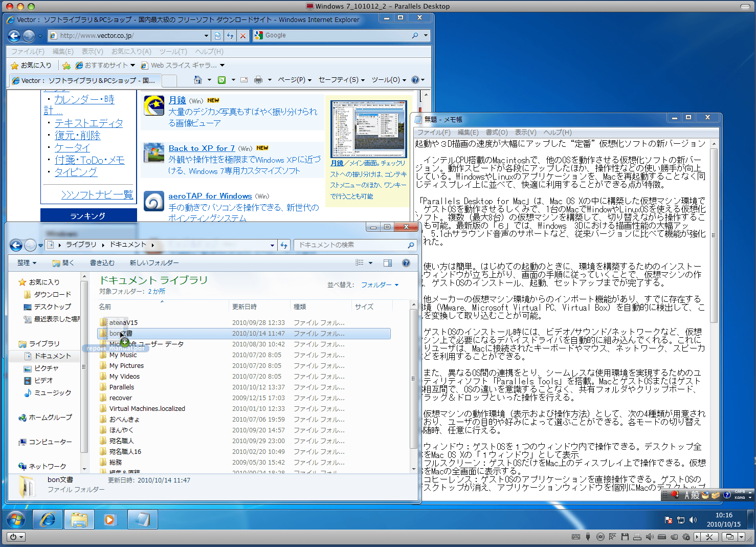
Task: Click the Parallels floppy disk icon
Action: tap(625, 537)
